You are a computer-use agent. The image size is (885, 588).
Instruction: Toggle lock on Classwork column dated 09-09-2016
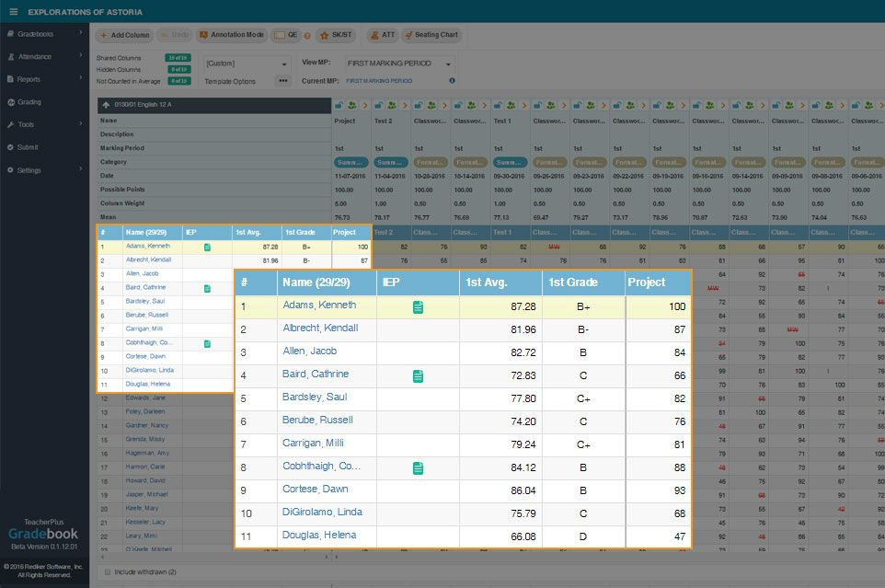(x=776, y=106)
